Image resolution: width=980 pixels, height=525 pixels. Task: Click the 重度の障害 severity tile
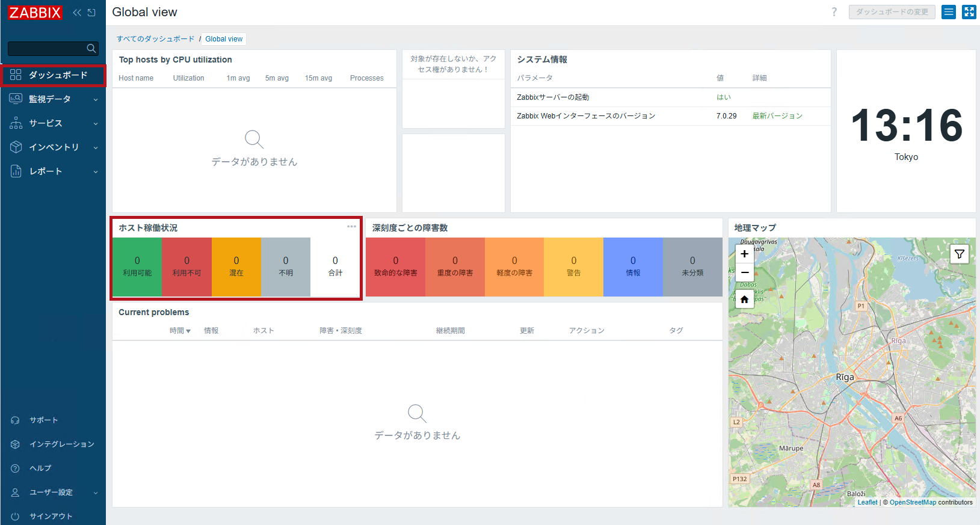pos(455,267)
